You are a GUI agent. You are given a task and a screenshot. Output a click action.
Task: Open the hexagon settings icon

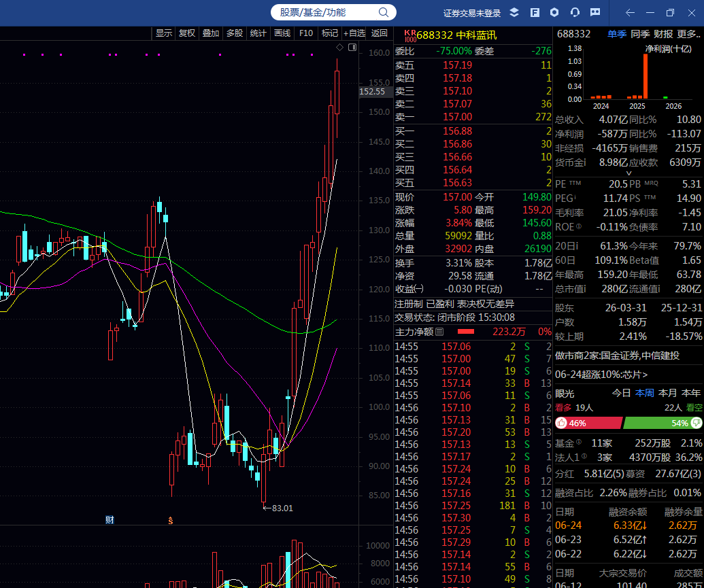(x=554, y=12)
